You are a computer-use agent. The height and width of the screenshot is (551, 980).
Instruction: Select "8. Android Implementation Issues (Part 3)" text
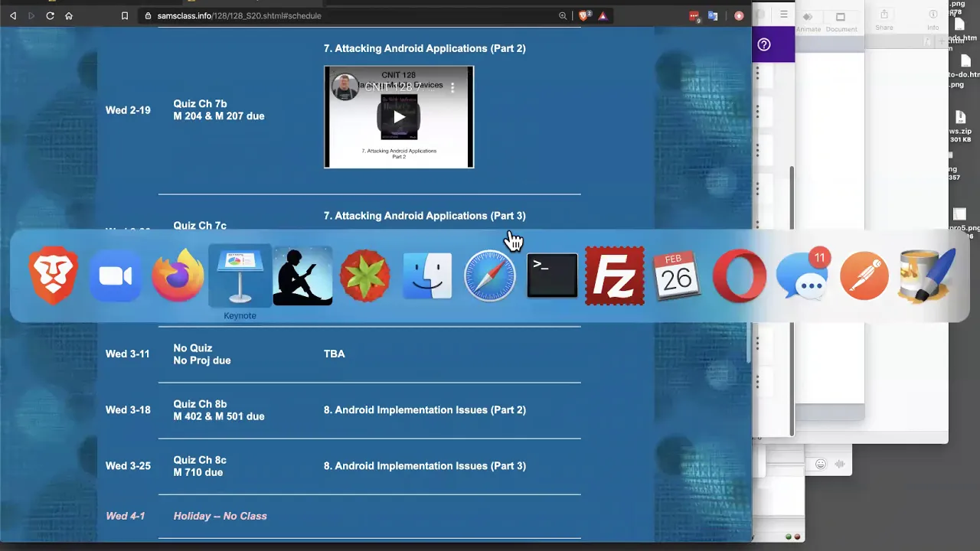tap(425, 466)
